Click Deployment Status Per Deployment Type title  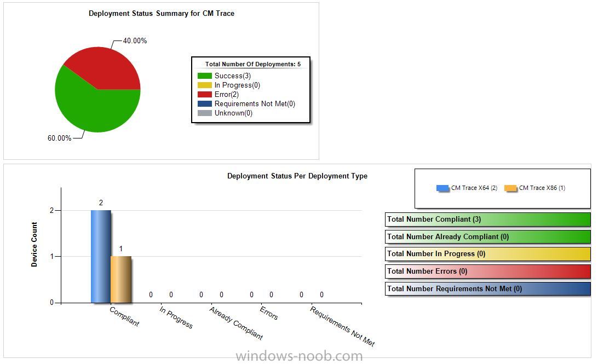coord(297,176)
